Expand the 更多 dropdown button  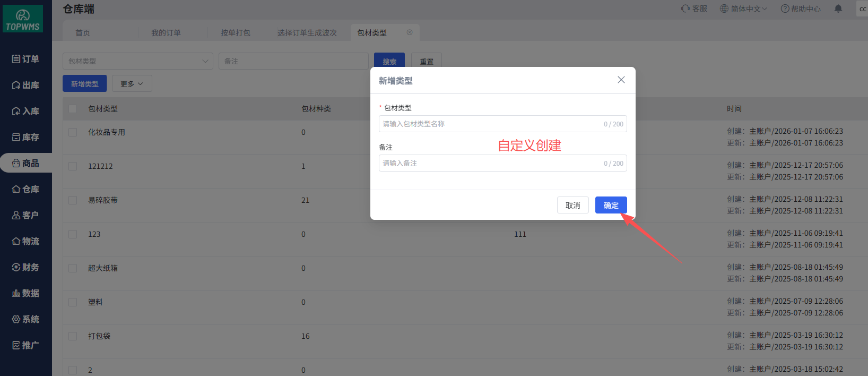tap(132, 84)
